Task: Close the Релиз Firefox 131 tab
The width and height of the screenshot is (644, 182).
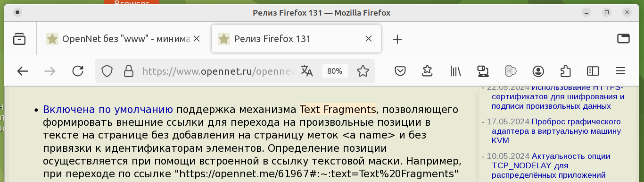Action: 369,39
